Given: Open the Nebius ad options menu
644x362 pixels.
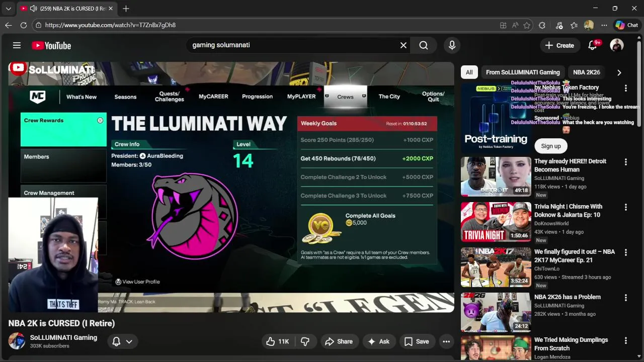Looking at the screenshot, I should coord(626,88).
